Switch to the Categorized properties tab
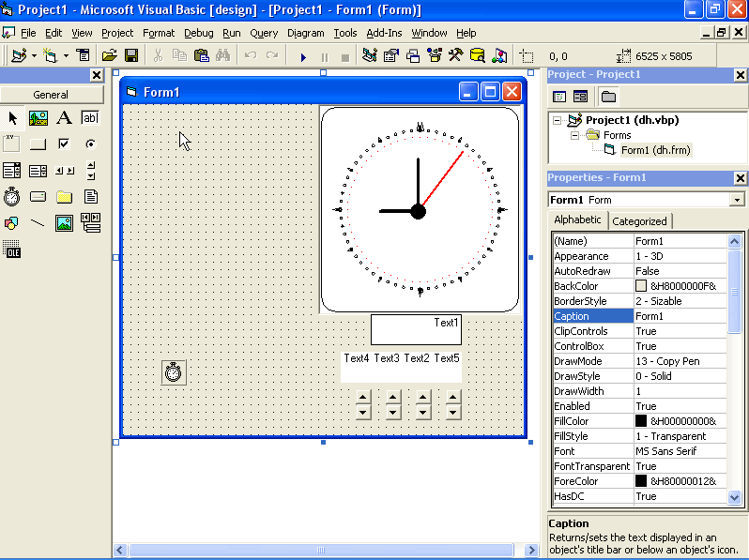Screen dimensions: 749x560 [x=639, y=221]
